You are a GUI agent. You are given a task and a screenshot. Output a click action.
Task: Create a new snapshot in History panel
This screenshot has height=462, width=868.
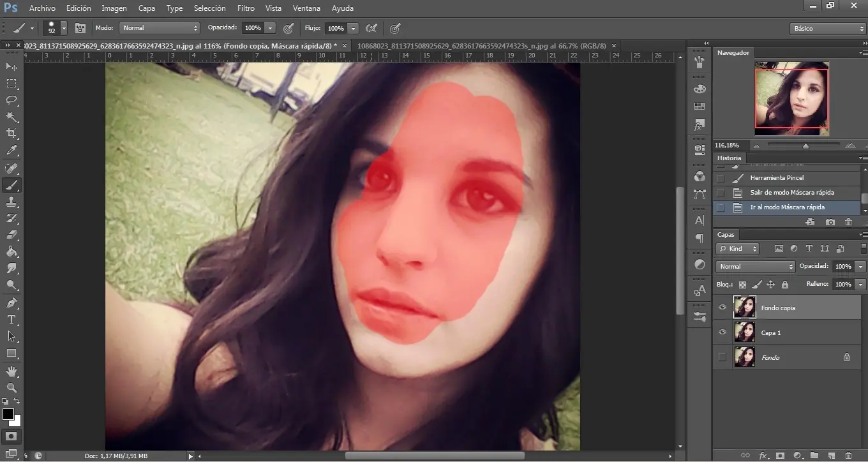(x=830, y=222)
